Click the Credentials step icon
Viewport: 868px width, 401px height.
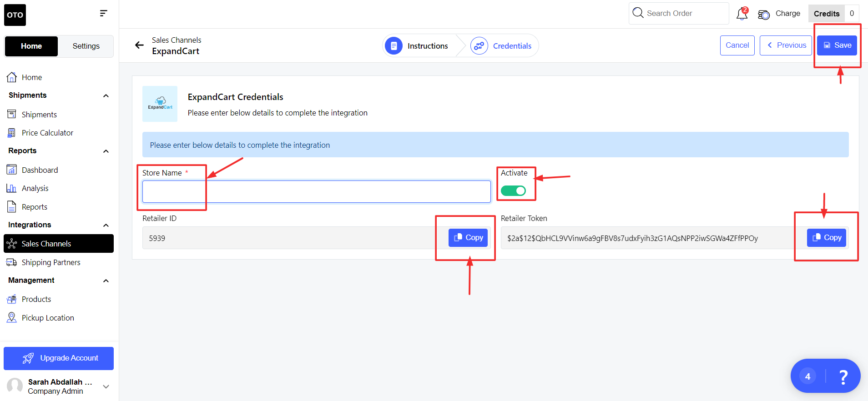click(479, 46)
